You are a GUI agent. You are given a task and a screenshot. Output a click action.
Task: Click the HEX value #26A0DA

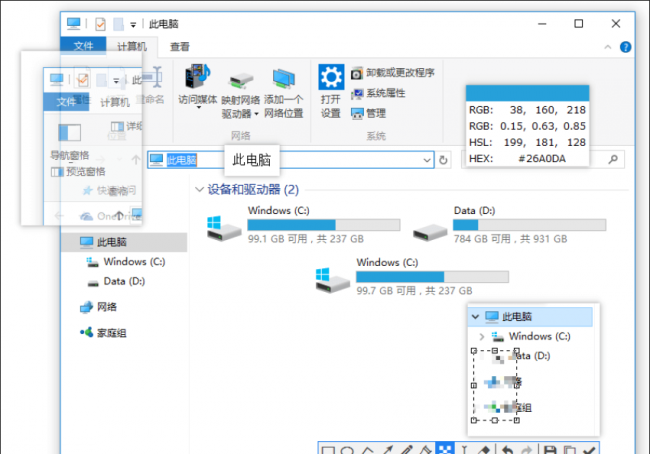point(542,159)
